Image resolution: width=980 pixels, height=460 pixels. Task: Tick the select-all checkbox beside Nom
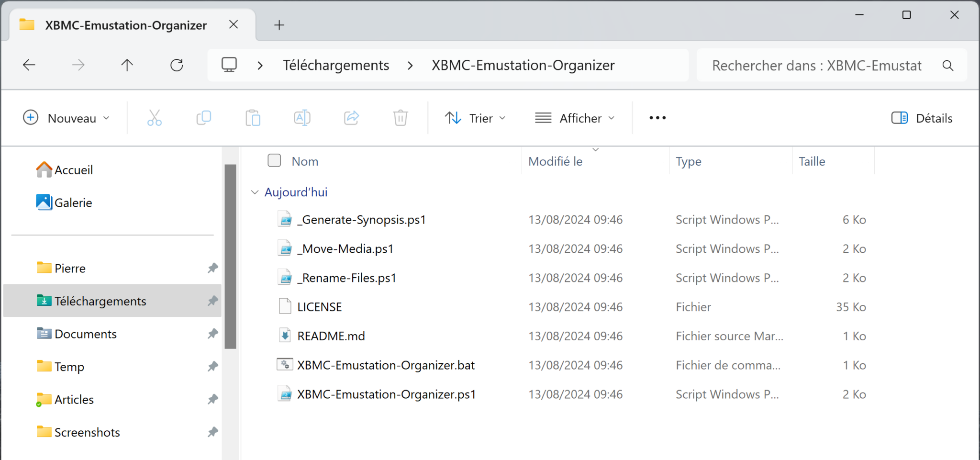274,160
